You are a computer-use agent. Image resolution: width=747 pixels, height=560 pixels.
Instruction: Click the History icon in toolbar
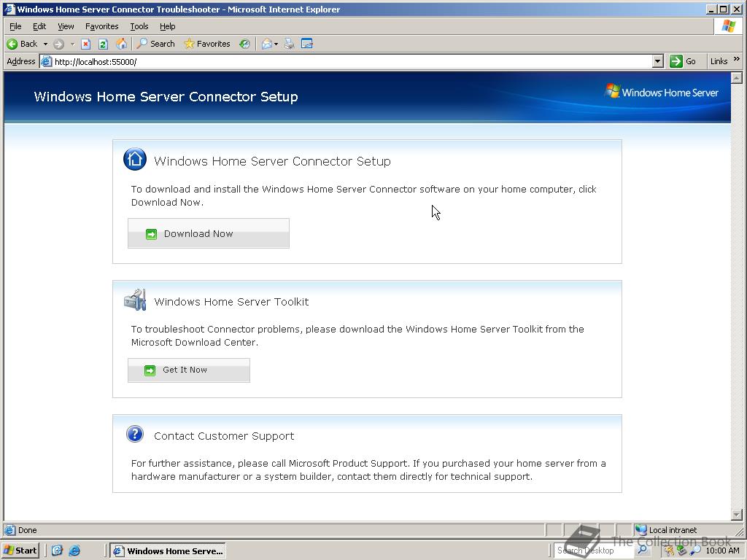[244, 44]
